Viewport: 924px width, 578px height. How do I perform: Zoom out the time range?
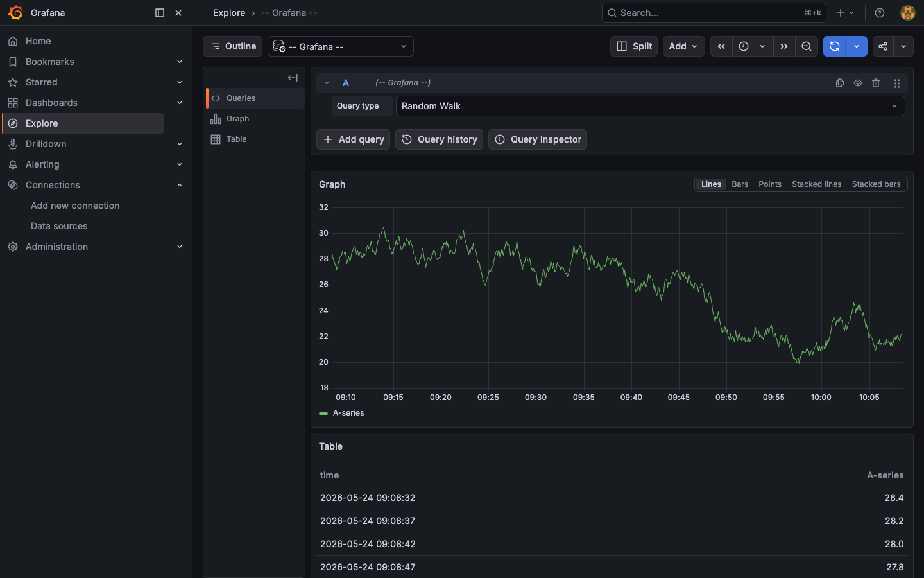pyautogui.click(x=807, y=46)
